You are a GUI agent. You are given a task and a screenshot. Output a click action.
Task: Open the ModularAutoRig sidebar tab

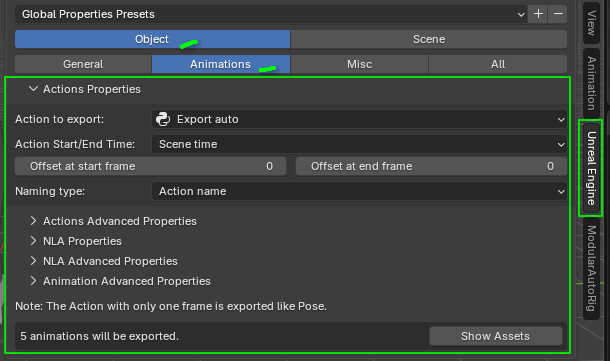tap(591, 268)
